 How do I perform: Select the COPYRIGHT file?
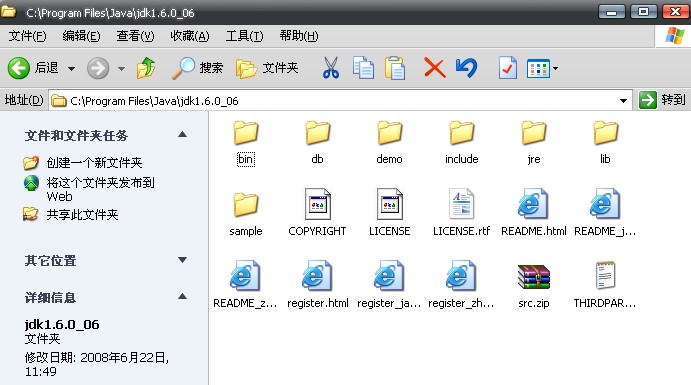(317, 213)
